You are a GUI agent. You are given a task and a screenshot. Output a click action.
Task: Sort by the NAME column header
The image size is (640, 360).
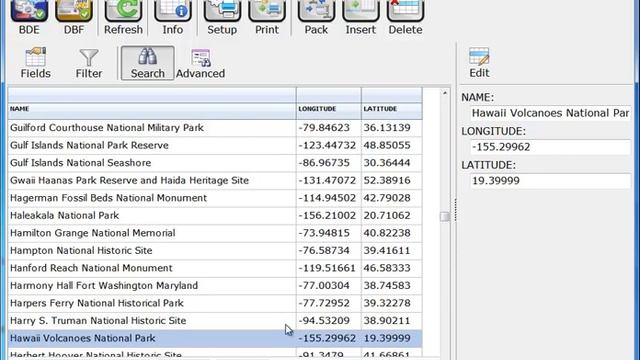pos(152,109)
